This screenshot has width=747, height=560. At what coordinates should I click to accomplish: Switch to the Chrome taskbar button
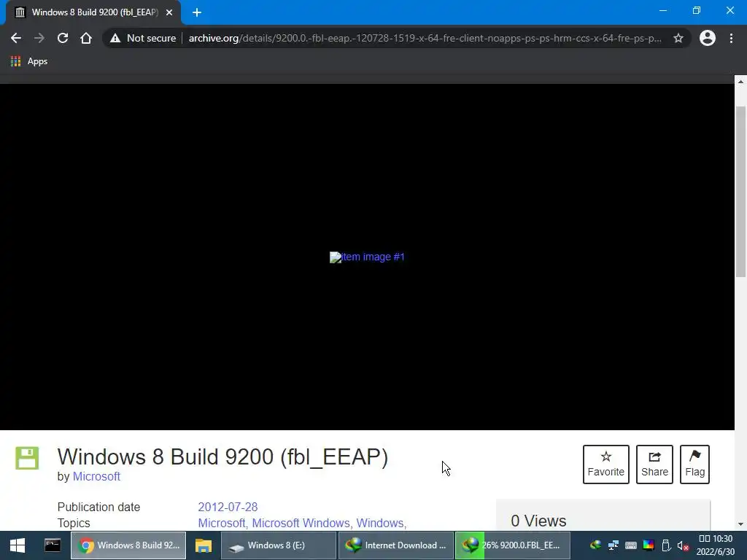(128, 545)
